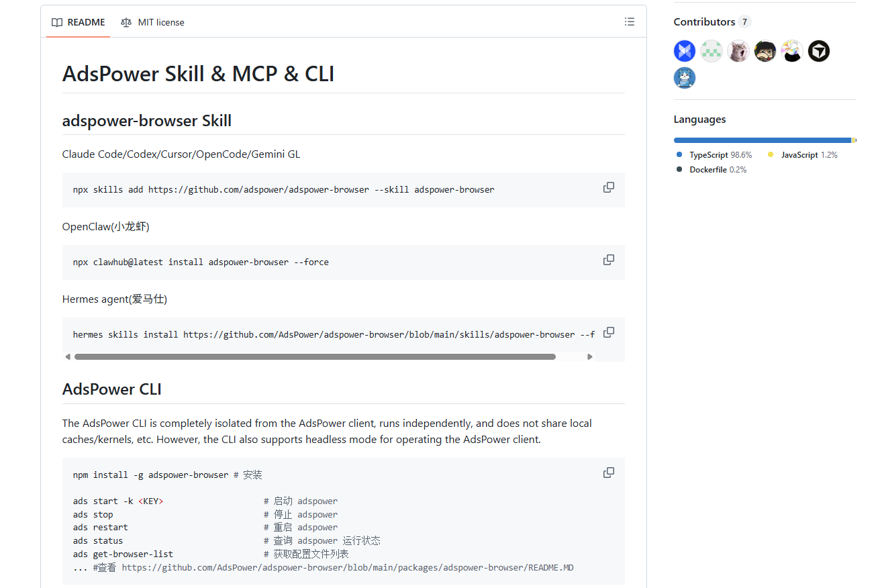
Task: Open the README outline list icon
Action: [630, 22]
